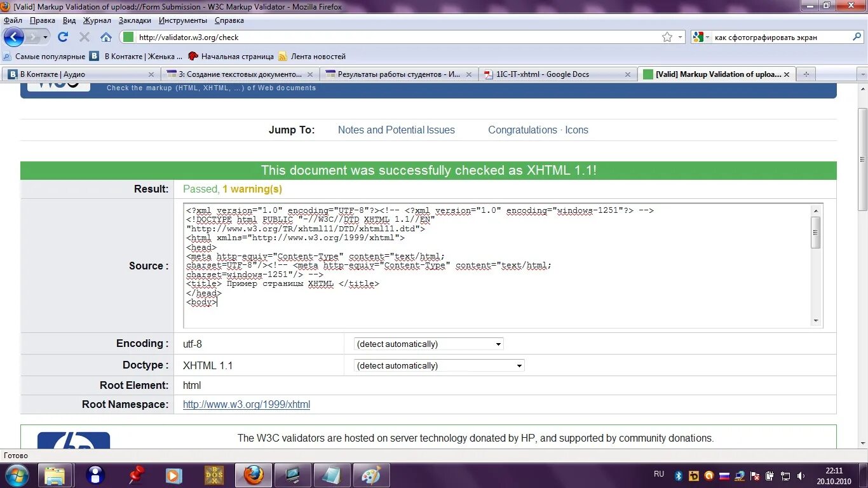This screenshot has height=488, width=868.
Task: Click the Source textarea scroll down arrow
Action: [816, 321]
